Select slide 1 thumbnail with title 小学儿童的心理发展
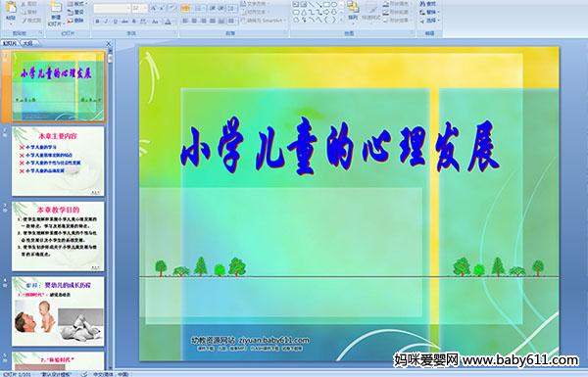588x377 pixels. tap(58, 86)
